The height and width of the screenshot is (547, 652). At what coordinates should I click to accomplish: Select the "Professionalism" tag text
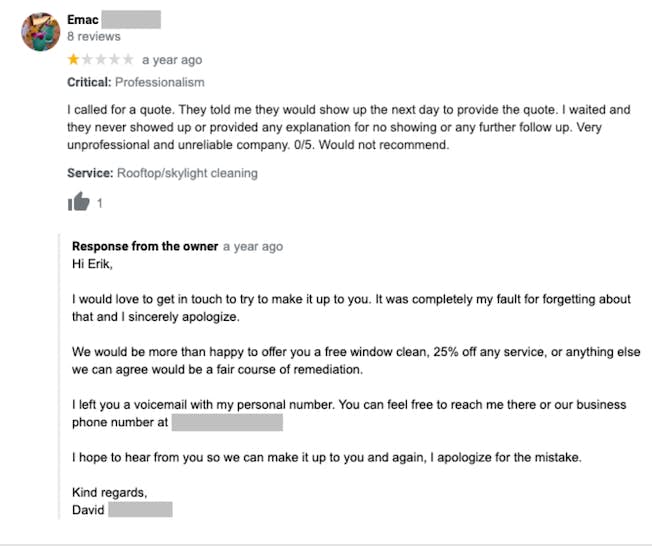[x=159, y=82]
